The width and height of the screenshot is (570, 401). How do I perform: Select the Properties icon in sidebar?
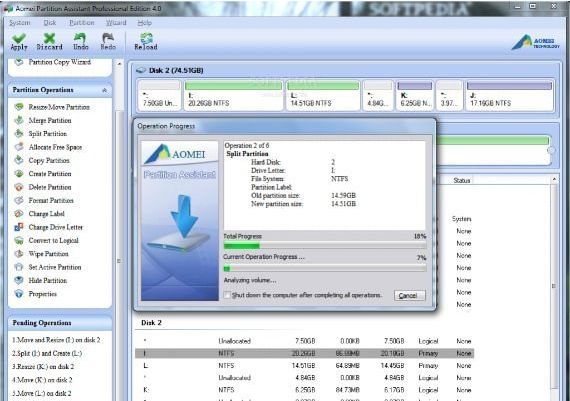(19, 294)
